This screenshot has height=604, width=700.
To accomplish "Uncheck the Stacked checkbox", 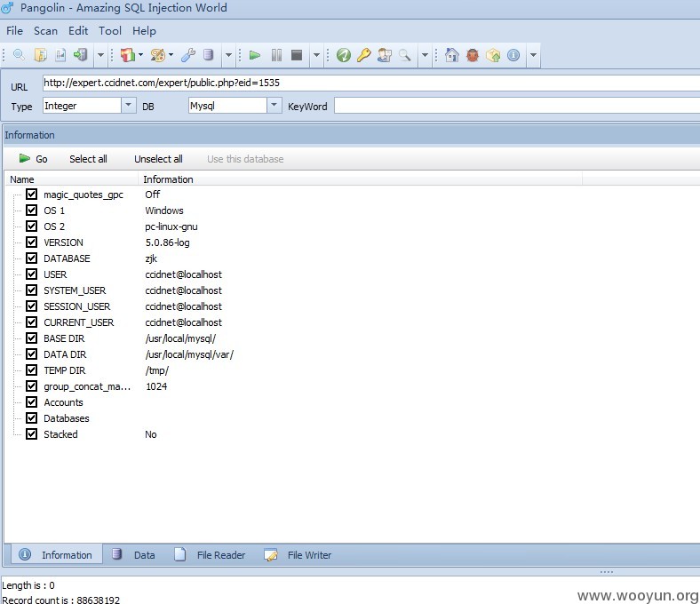I will point(31,434).
